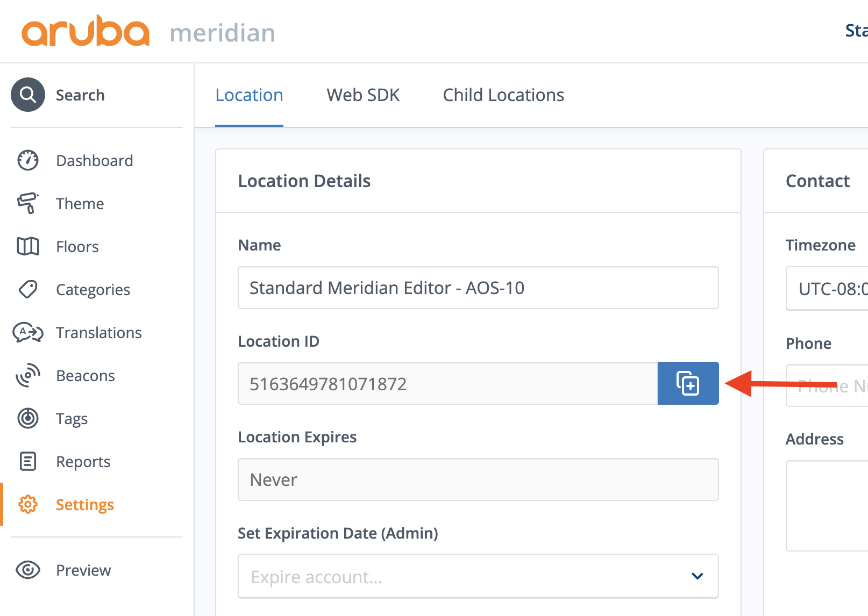Select the Theme paint roller icon
Viewport: 868px width, 616px height.
pyautogui.click(x=28, y=203)
